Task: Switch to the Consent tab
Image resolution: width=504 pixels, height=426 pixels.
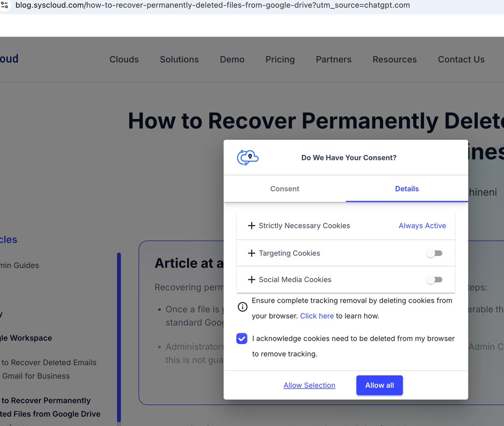Action: (285, 189)
